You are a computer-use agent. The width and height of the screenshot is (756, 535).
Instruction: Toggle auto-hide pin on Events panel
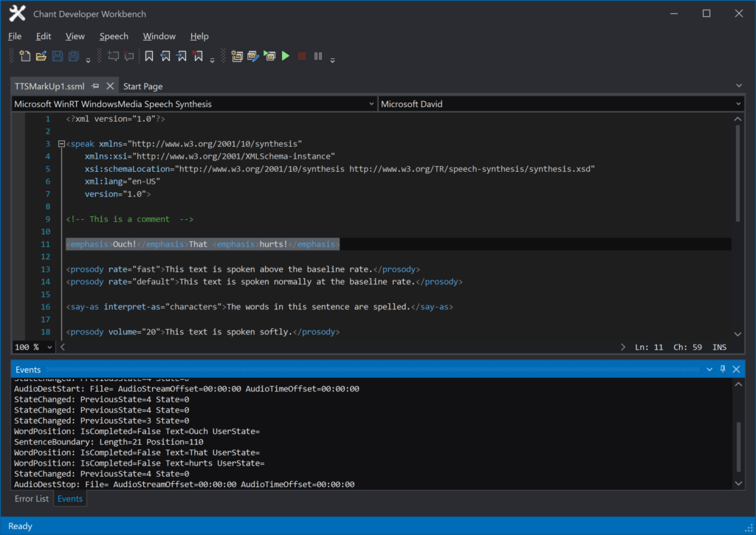[x=723, y=369]
